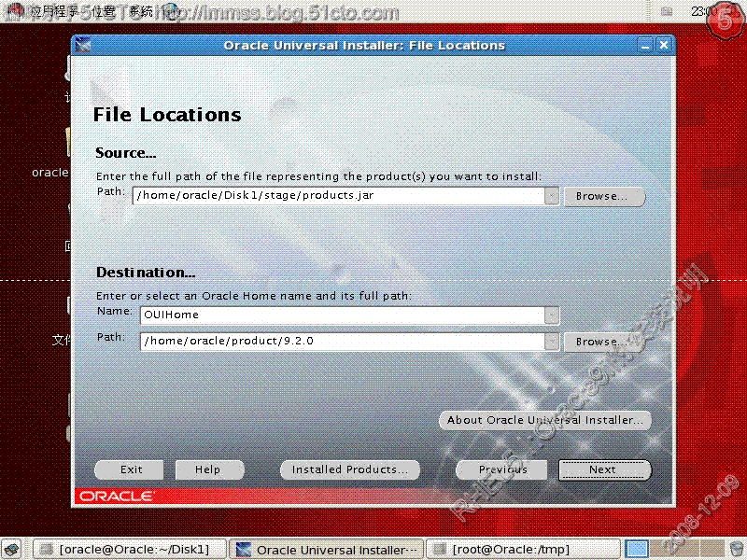Screen dimensions: 747x560
Task: Open the source Path dropdown arrow
Action: click(552, 196)
